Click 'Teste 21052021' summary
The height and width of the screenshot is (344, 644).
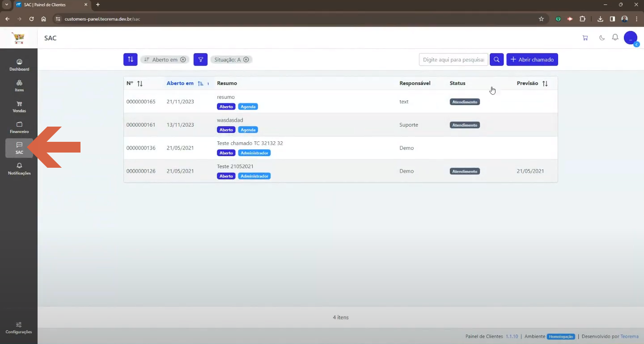[235, 166]
